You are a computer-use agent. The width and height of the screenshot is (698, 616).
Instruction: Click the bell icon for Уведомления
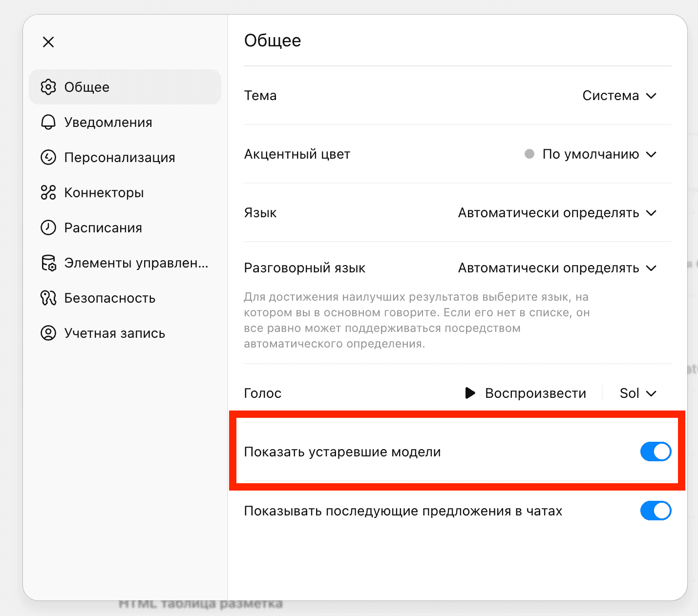click(48, 122)
